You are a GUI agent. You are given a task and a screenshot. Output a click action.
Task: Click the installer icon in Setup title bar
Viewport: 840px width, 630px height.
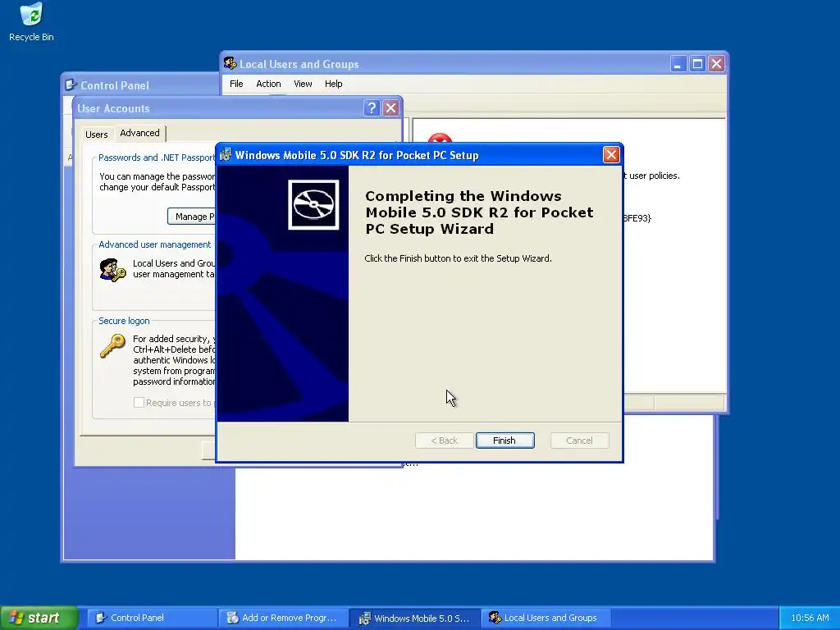226,155
